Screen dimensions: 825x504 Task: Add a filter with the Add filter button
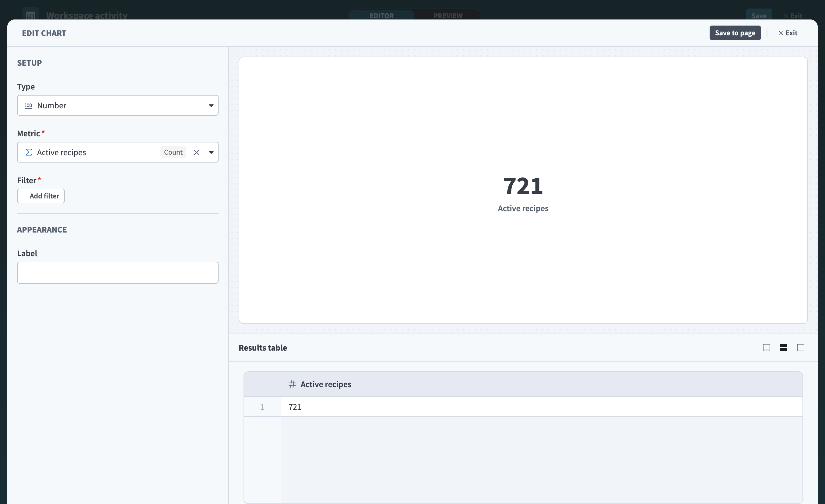click(40, 196)
